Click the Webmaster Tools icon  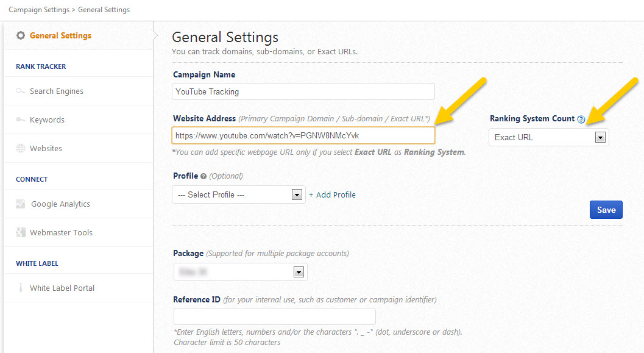21,233
